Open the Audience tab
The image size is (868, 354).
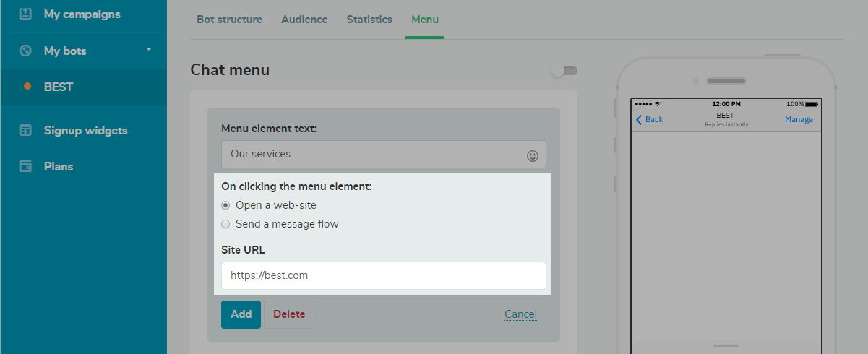click(x=304, y=20)
